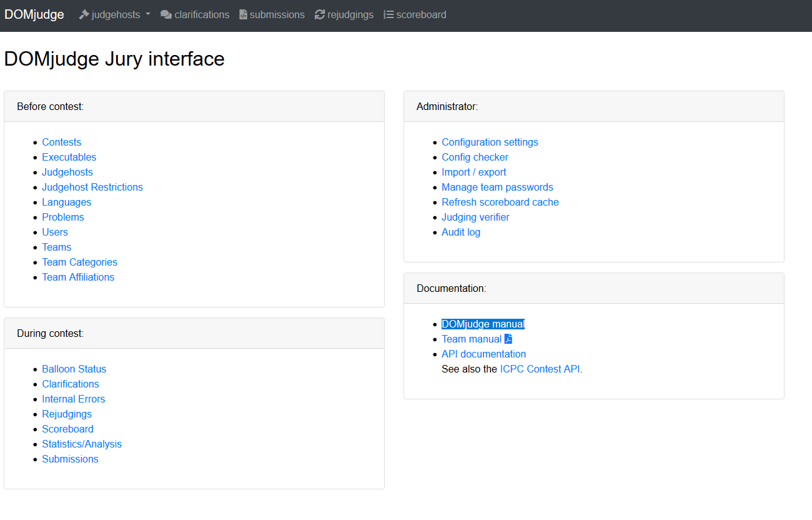Open the Users page
The image size is (812, 520).
click(x=55, y=232)
